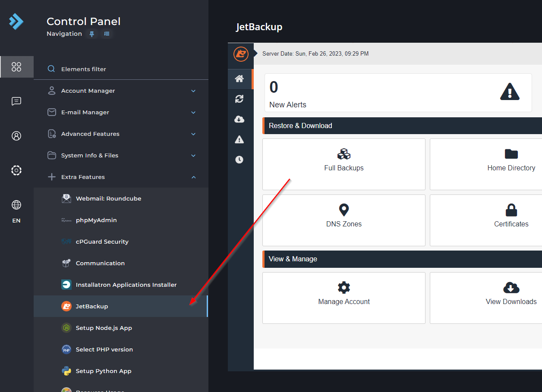Click the Restore & Download section header
Screen dimensions: 542x392
[x=402, y=126]
